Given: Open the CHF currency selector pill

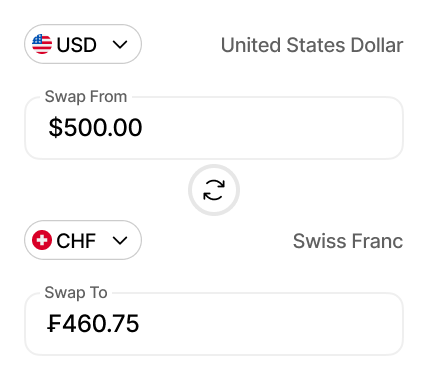Looking at the screenshot, I should [83, 240].
